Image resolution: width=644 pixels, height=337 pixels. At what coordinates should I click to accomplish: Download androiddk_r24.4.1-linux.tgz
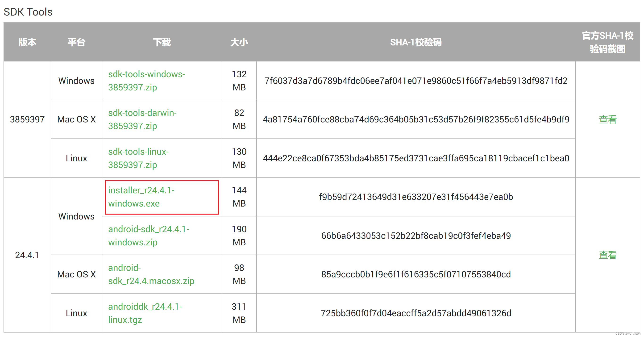click(x=145, y=313)
